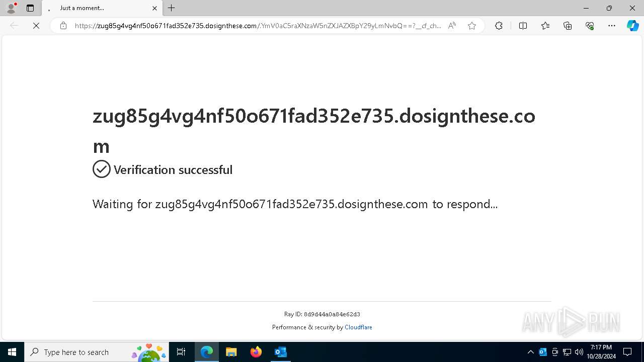Add this page to favorites star
644x362 pixels.
tap(471, 26)
